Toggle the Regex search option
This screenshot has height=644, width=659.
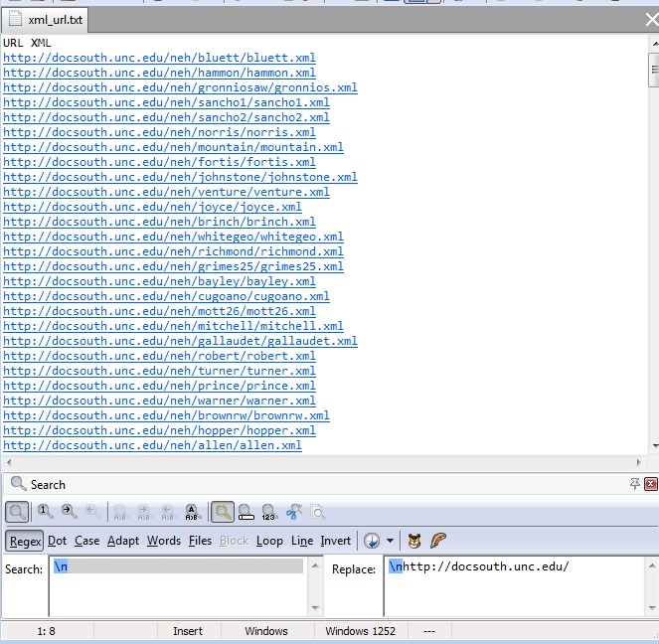(x=25, y=541)
